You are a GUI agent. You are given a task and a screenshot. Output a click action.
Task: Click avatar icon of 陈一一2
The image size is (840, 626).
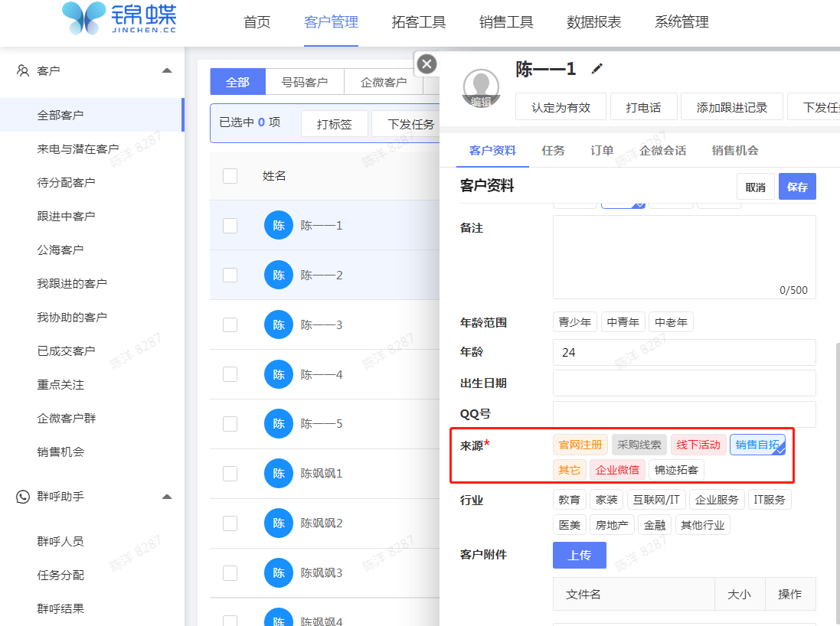279,276
